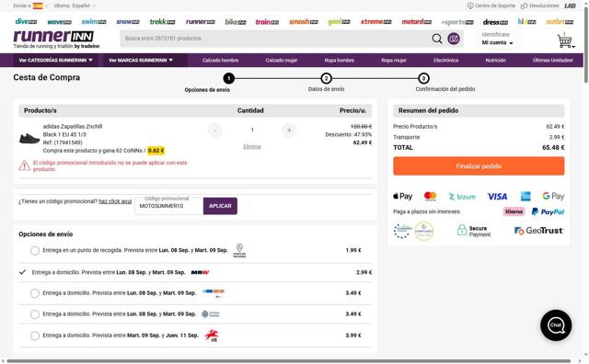
Task: Open Calzado mujer menu
Action: coord(282,60)
